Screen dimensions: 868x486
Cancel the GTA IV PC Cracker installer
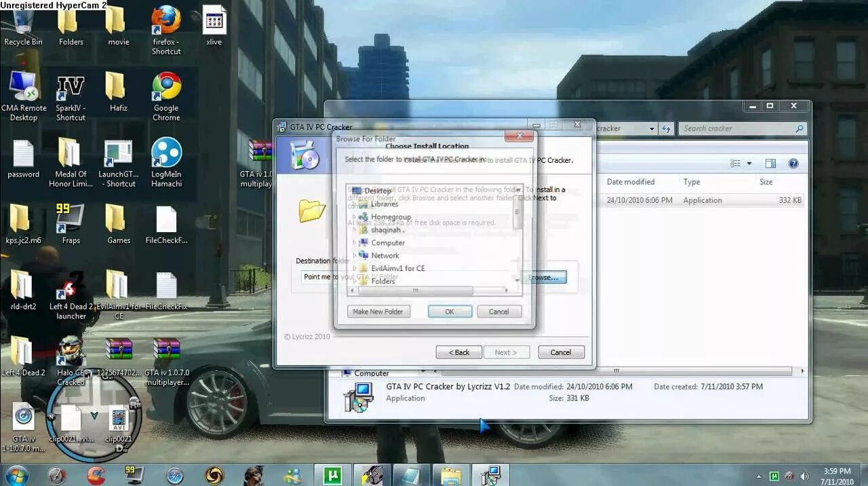(560, 352)
